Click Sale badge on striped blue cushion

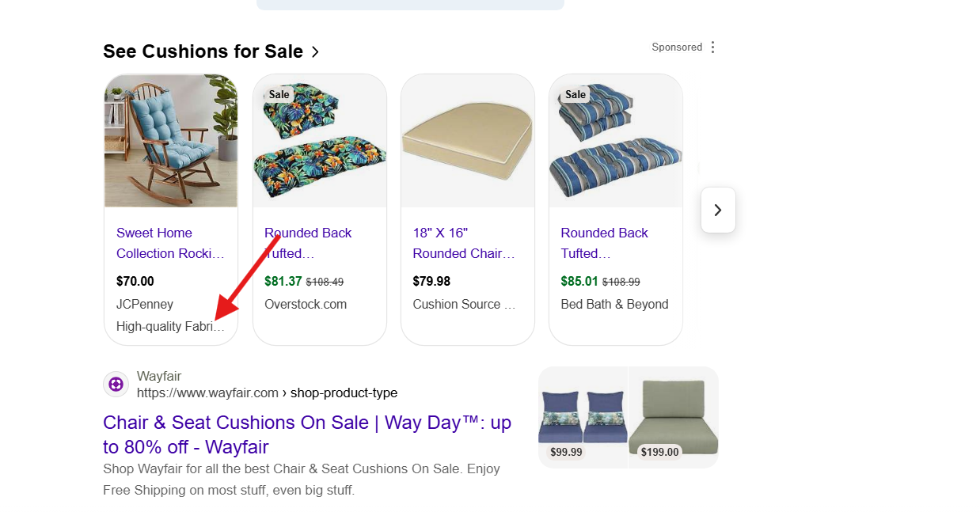pyautogui.click(x=575, y=94)
